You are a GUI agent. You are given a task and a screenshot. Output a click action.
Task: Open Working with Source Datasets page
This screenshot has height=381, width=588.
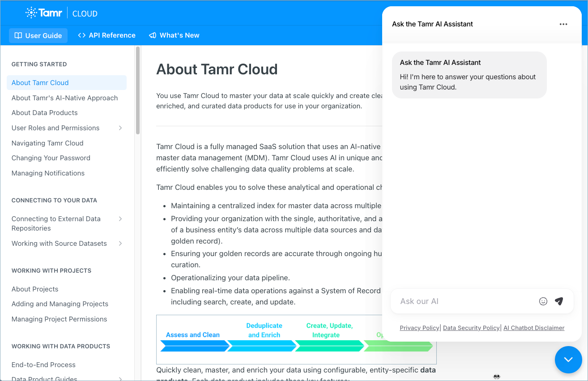coord(59,244)
